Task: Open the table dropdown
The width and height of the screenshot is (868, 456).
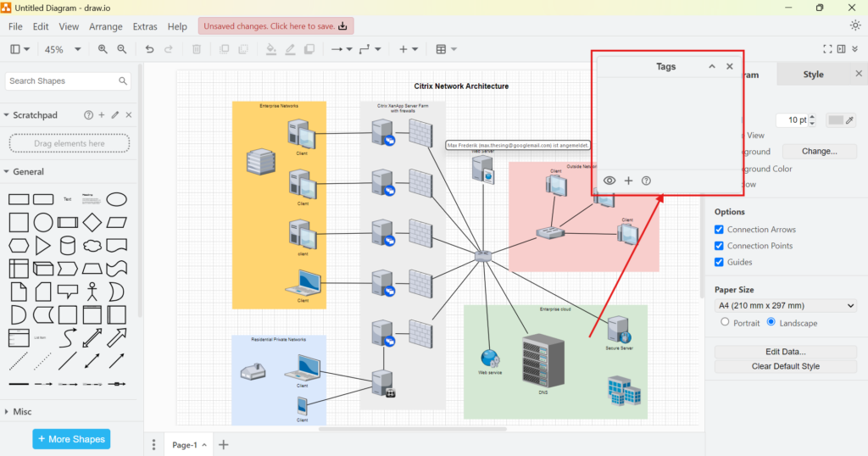Action: click(x=446, y=49)
